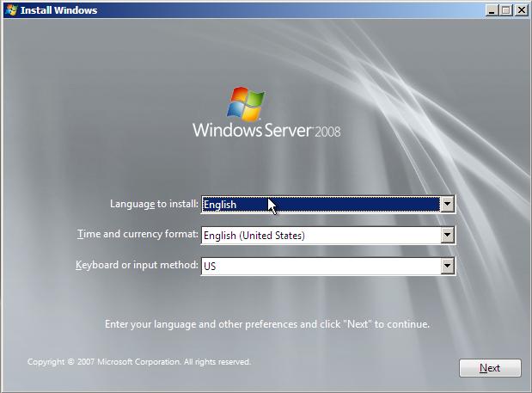Minimize the Install Windows window
Viewport: 532px width, 393px height.
[x=491, y=10]
